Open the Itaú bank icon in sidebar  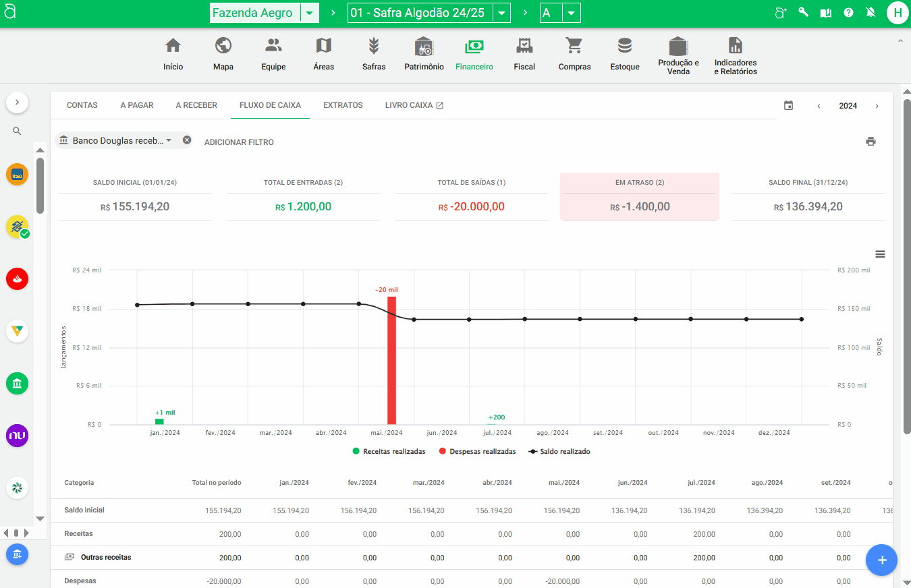pos(17,174)
